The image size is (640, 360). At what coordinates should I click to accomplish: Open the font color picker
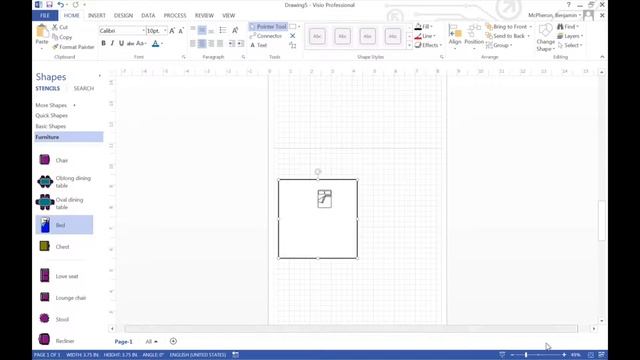coord(156,43)
